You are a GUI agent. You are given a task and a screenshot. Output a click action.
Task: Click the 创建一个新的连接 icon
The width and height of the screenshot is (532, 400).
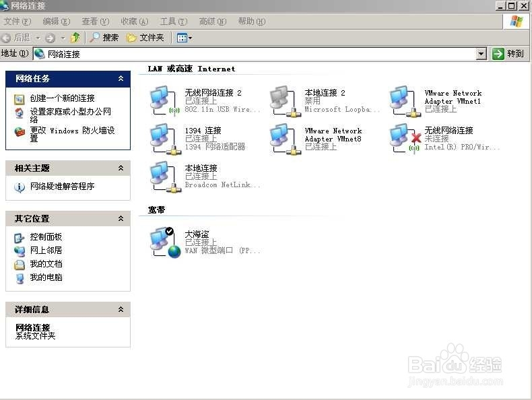(x=20, y=99)
